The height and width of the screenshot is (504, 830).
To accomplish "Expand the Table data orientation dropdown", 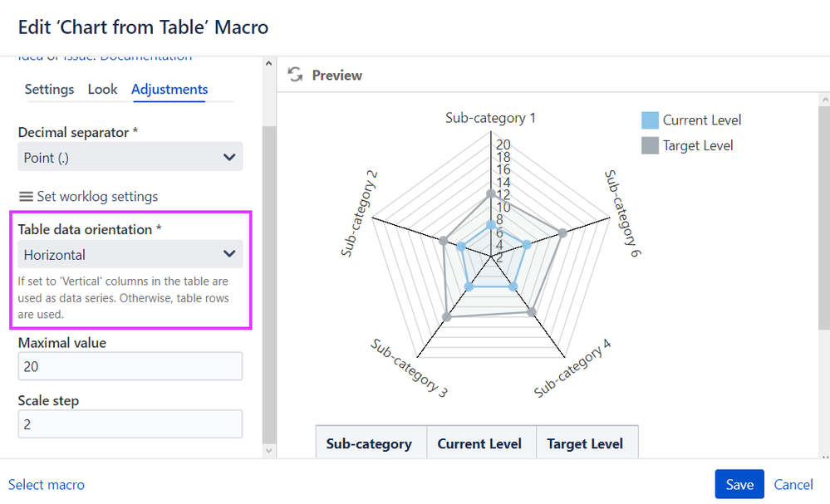I will (130, 255).
